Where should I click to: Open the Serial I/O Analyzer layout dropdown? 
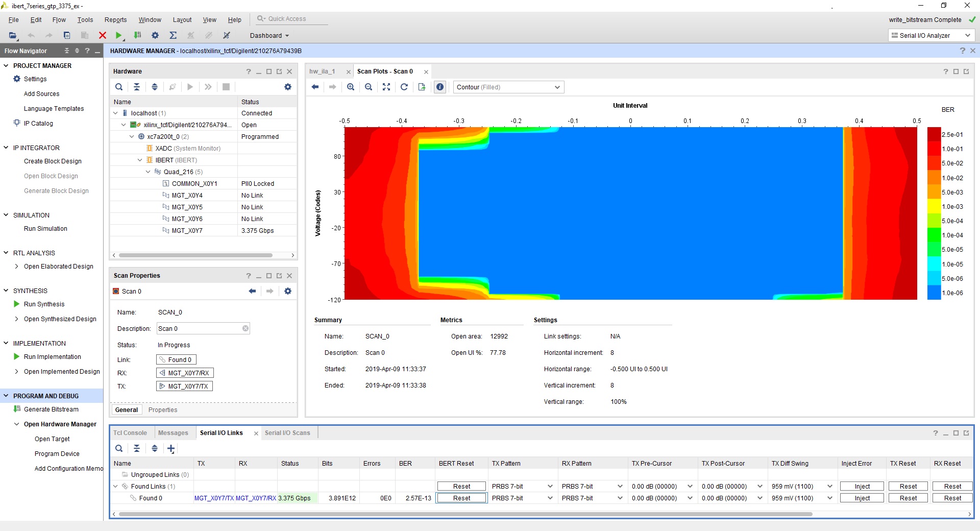931,35
